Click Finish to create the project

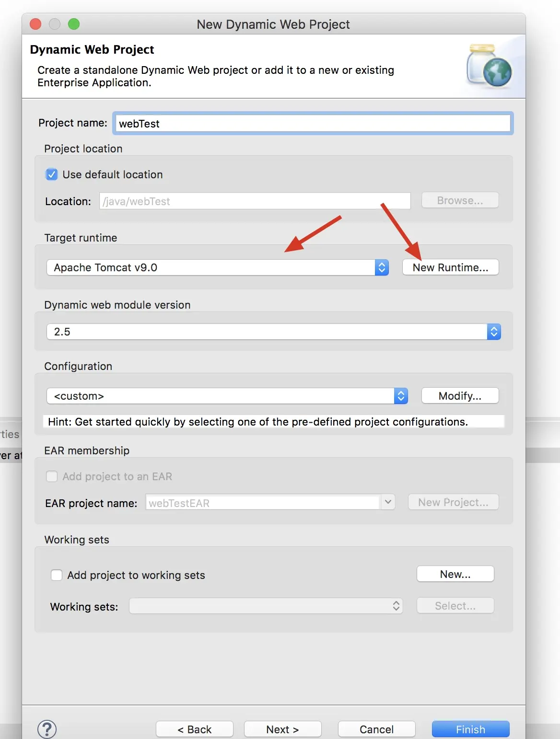[x=470, y=729]
